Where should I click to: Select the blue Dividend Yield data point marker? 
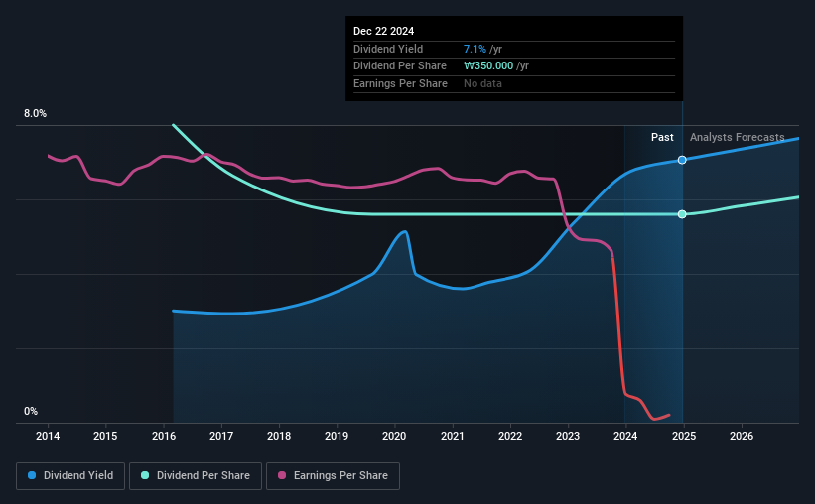click(682, 160)
